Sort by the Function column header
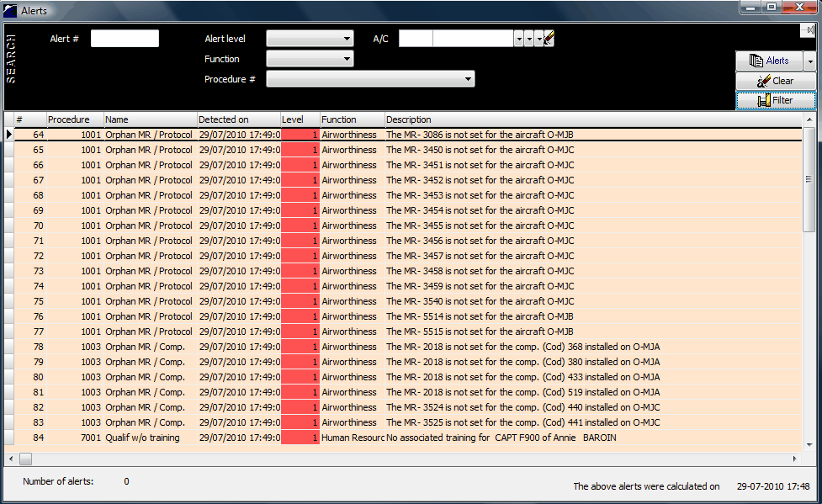 pos(353,119)
